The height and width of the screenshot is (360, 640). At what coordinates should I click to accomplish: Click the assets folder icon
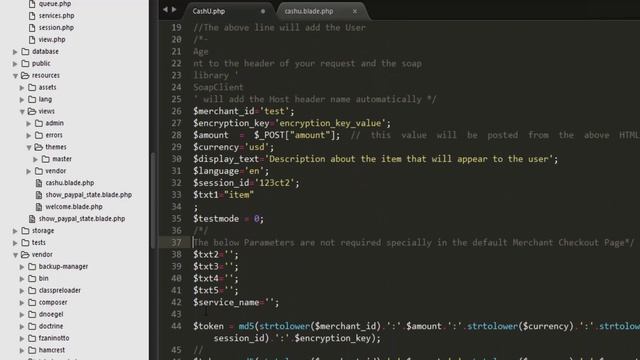tap(32, 87)
